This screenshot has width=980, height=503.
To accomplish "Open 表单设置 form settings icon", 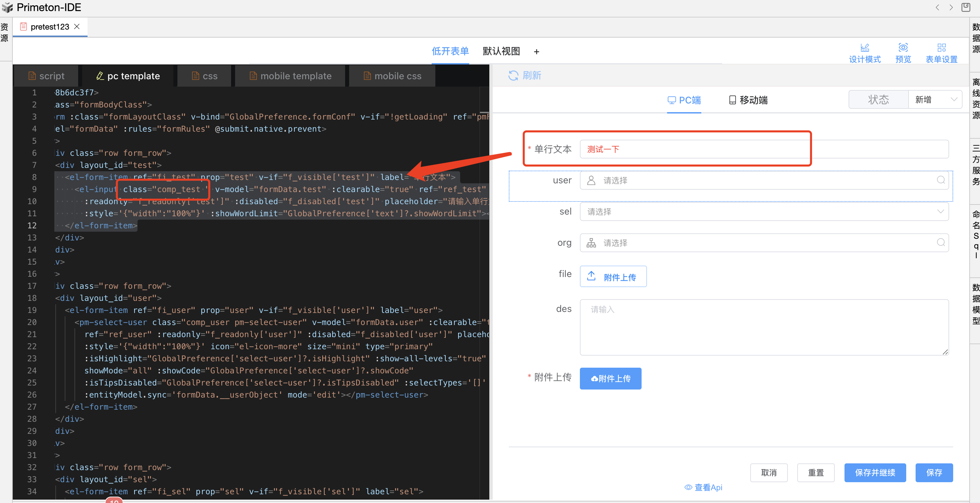I will (941, 48).
